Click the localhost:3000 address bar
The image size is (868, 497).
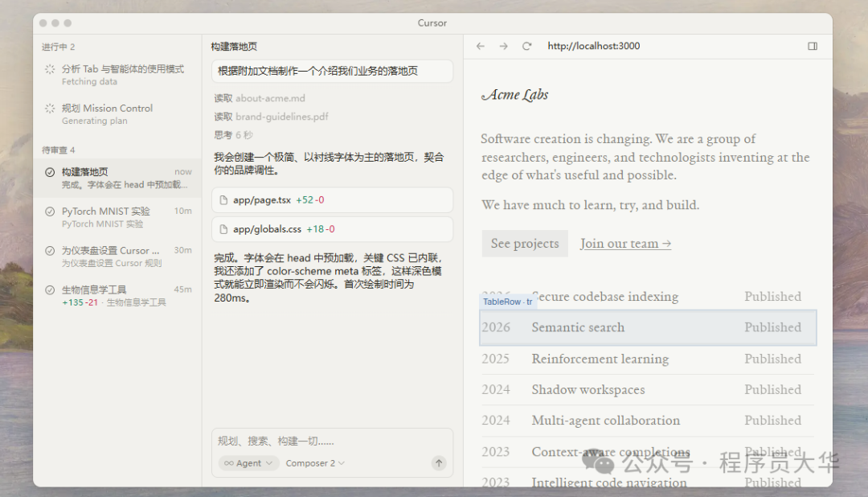coord(593,46)
